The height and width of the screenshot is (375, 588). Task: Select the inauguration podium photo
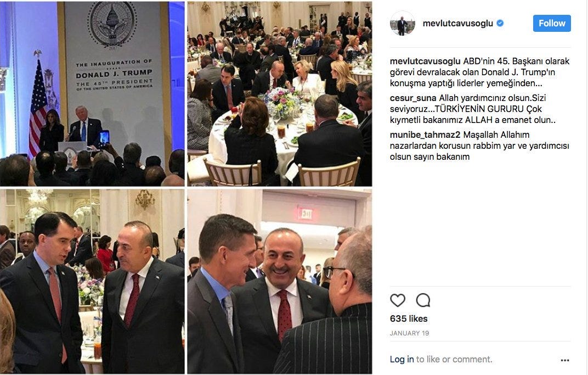(x=92, y=94)
